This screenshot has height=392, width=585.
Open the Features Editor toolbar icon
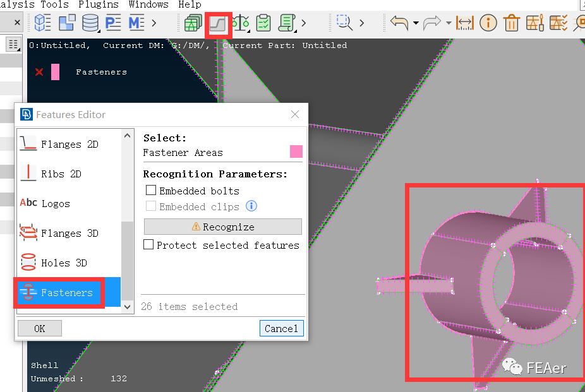click(x=218, y=24)
